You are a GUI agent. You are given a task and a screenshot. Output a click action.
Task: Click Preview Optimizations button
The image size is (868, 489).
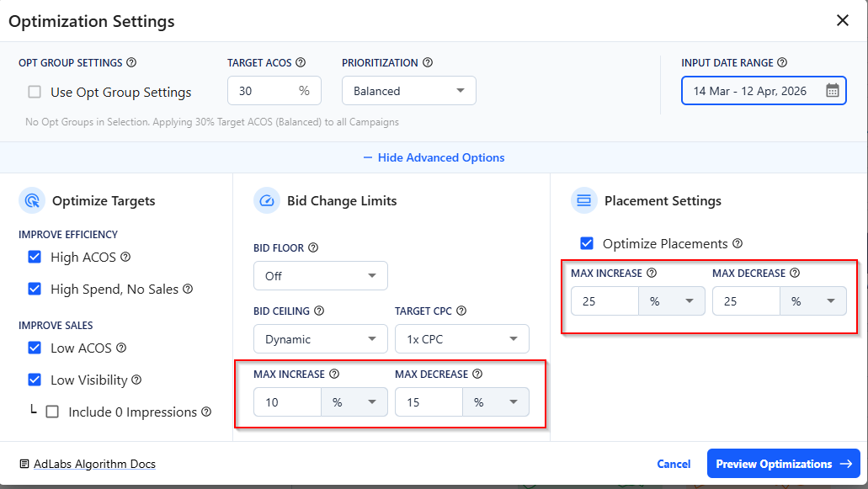(x=782, y=464)
